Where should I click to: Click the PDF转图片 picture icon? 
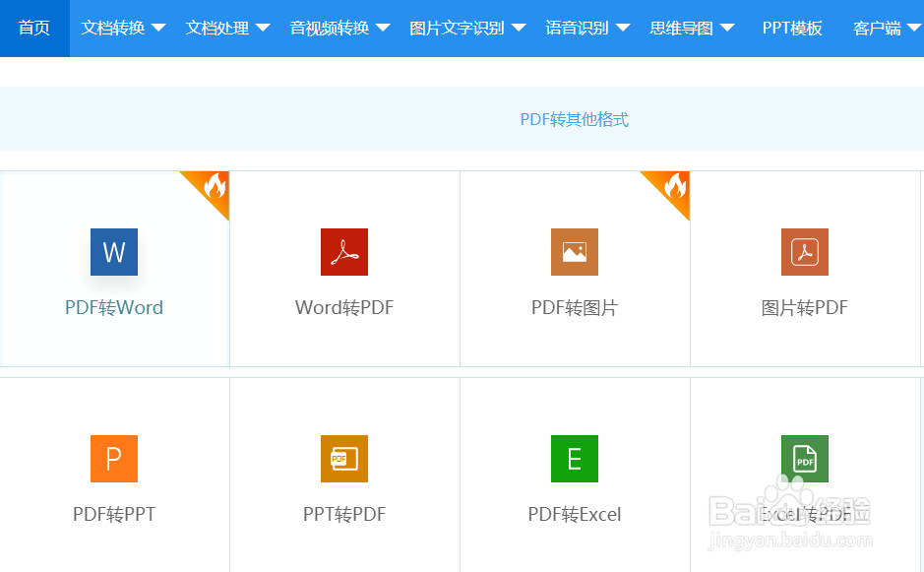[575, 252]
